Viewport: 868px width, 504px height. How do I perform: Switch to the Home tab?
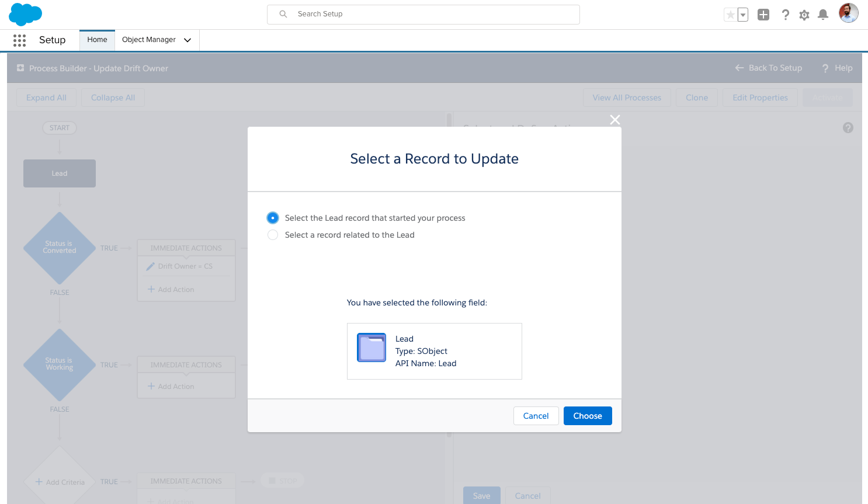tap(97, 40)
